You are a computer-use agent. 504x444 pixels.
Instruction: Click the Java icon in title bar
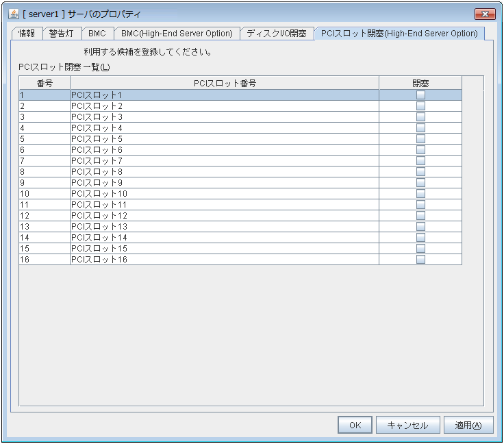tap(14, 14)
